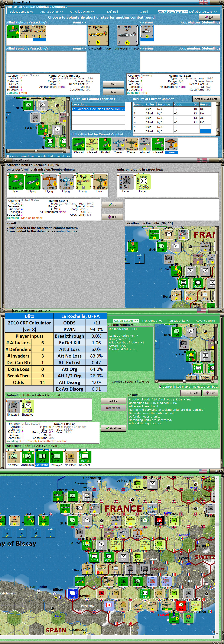Select the F4F-4 Allied fighter counter
Image resolution: width=224 pixels, height=644 pixels.
[x=13, y=32]
